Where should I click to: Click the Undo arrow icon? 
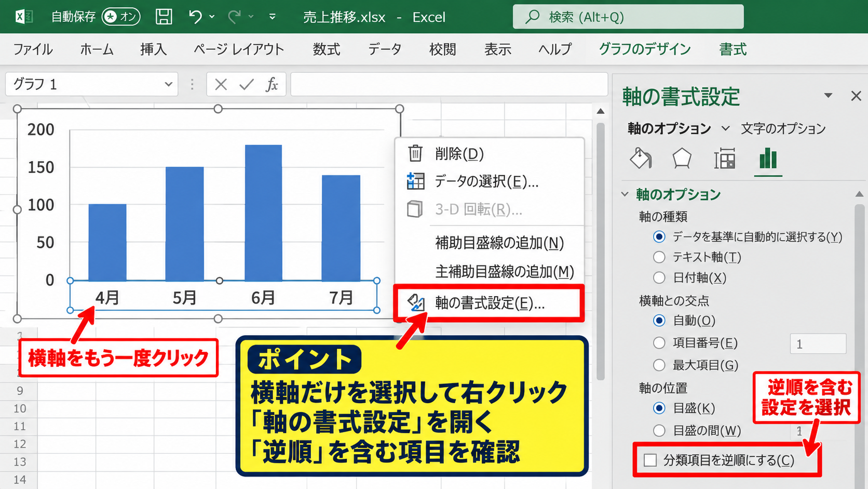point(195,17)
